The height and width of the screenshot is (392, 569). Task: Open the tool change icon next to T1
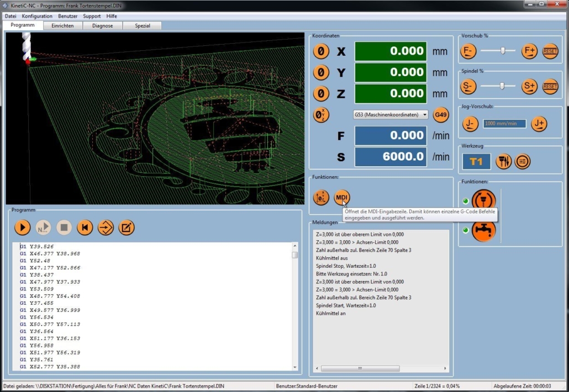tap(504, 161)
